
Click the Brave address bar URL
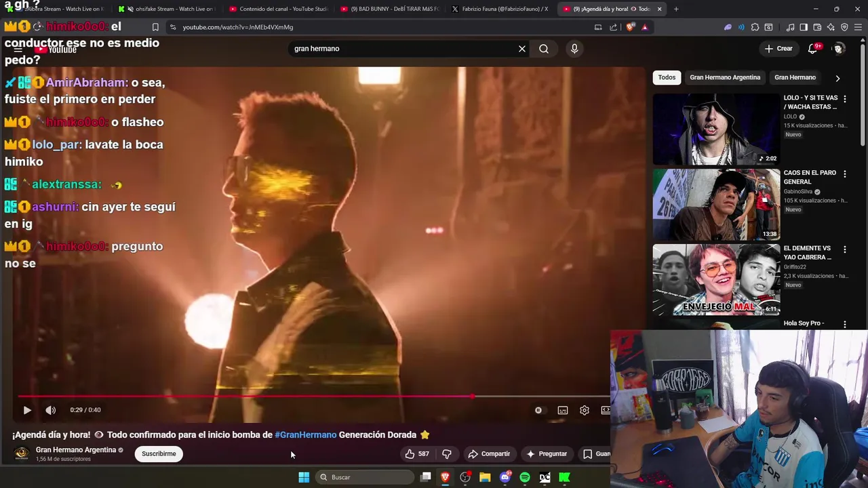click(238, 27)
